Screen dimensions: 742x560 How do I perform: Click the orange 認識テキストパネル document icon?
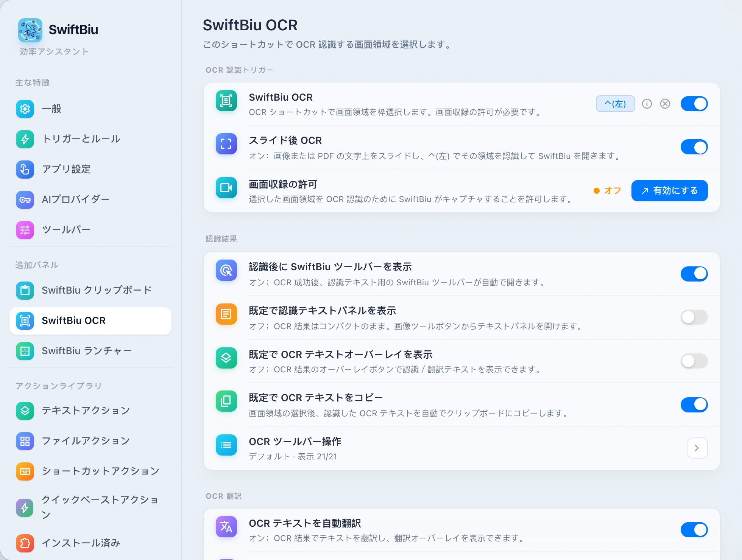click(226, 314)
